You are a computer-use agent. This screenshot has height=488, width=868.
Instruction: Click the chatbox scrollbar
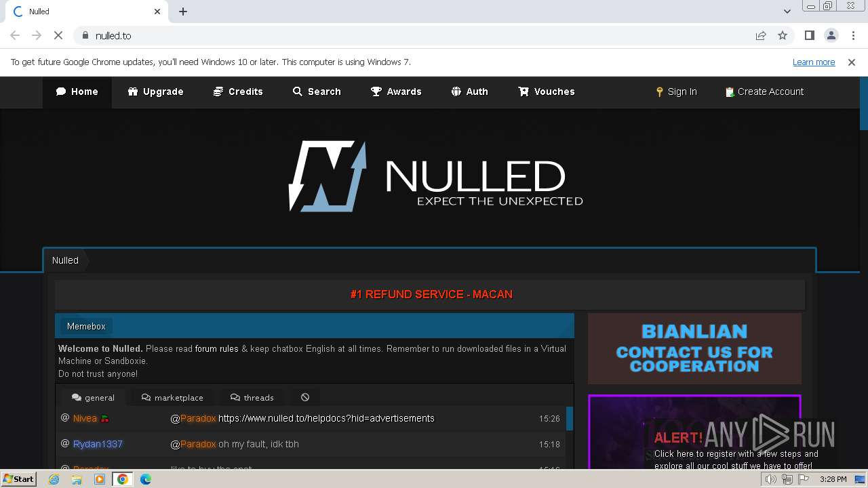tap(570, 418)
